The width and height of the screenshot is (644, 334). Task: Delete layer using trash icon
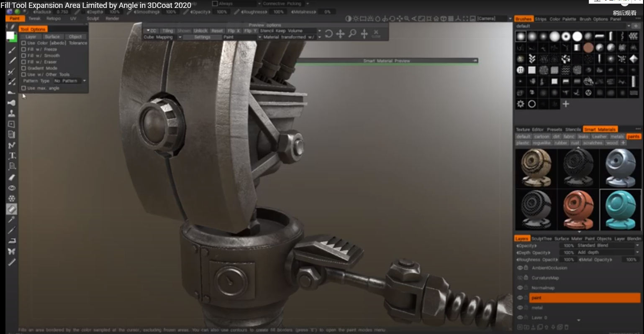pyautogui.click(x=566, y=327)
